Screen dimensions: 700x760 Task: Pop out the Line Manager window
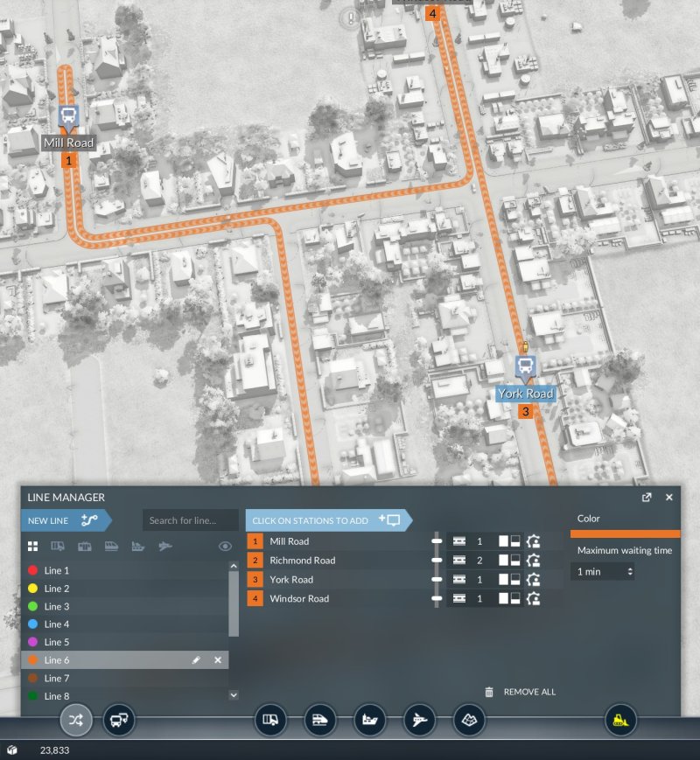(647, 498)
